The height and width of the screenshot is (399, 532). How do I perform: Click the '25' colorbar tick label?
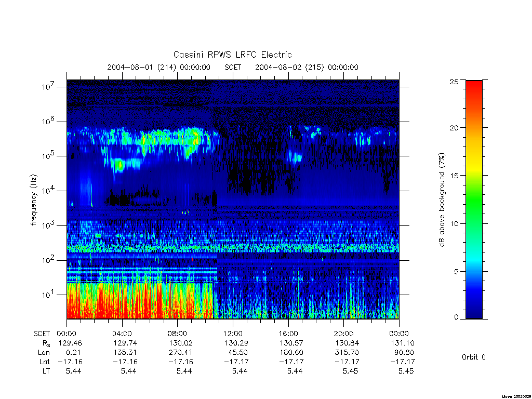pos(454,82)
